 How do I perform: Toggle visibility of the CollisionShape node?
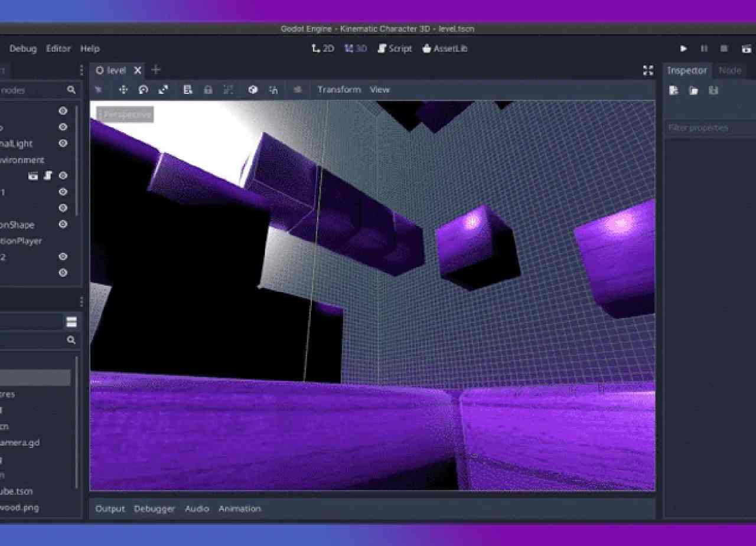(63, 224)
